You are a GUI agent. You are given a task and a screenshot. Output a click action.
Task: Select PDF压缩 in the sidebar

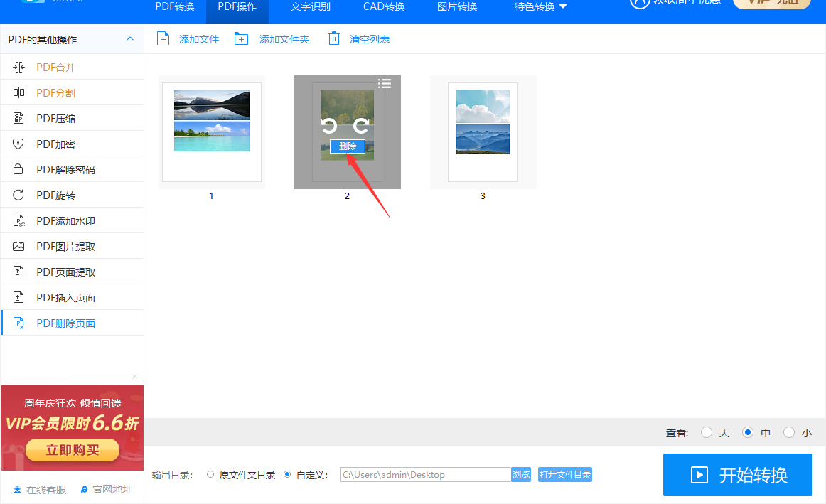coord(73,118)
